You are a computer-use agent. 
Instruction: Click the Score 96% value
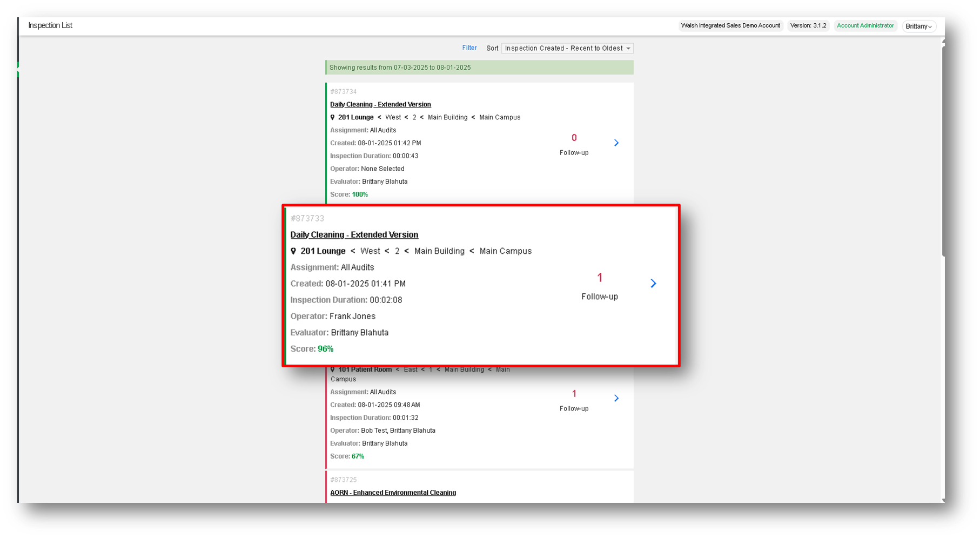point(326,349)
